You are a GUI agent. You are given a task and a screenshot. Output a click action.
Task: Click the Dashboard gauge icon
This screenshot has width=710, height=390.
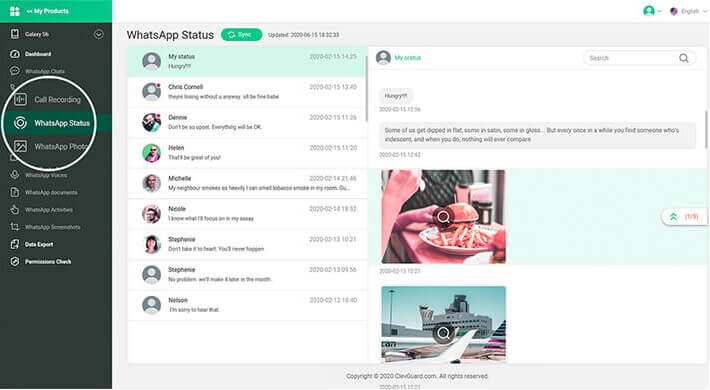tap(15, 54)
